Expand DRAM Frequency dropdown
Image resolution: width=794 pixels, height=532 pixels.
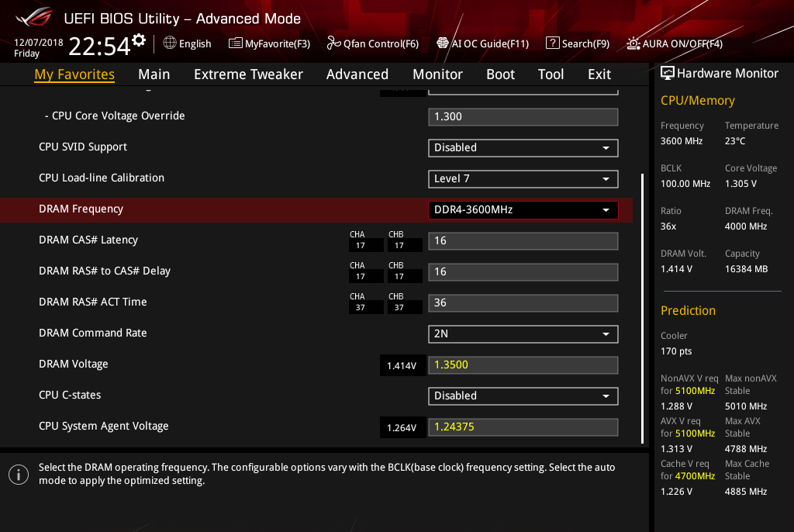(x=523, y=209)
